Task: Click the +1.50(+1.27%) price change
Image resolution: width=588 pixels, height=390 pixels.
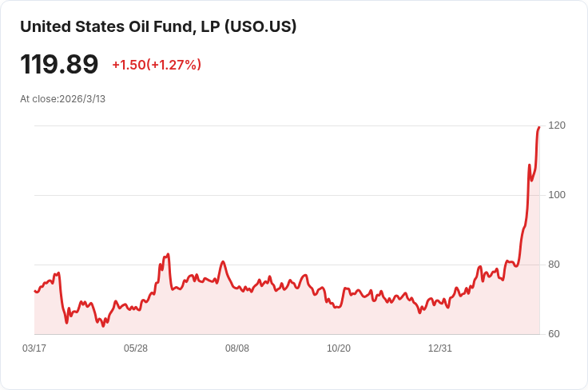Action: tap(157, 65)
